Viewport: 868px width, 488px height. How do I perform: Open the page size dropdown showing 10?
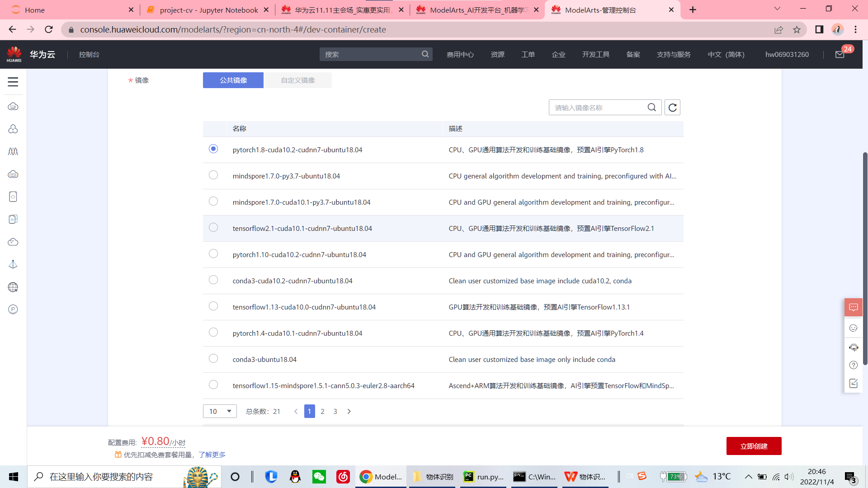point(220,411)
